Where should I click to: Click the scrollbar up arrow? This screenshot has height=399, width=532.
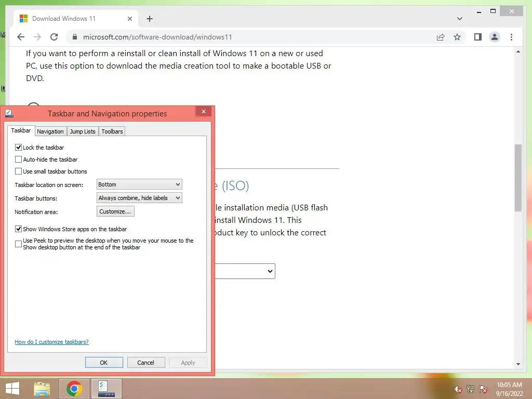(x=518, y=51)
